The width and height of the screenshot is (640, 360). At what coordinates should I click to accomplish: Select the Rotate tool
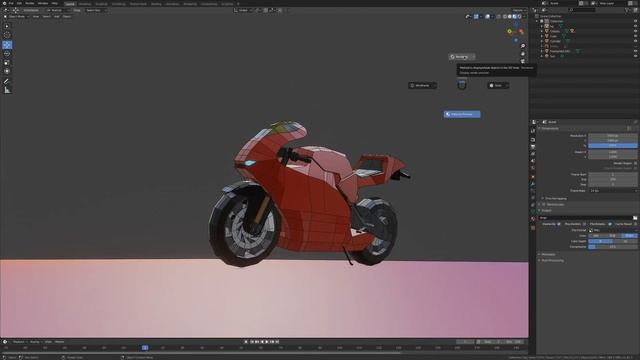coord(7,53)
